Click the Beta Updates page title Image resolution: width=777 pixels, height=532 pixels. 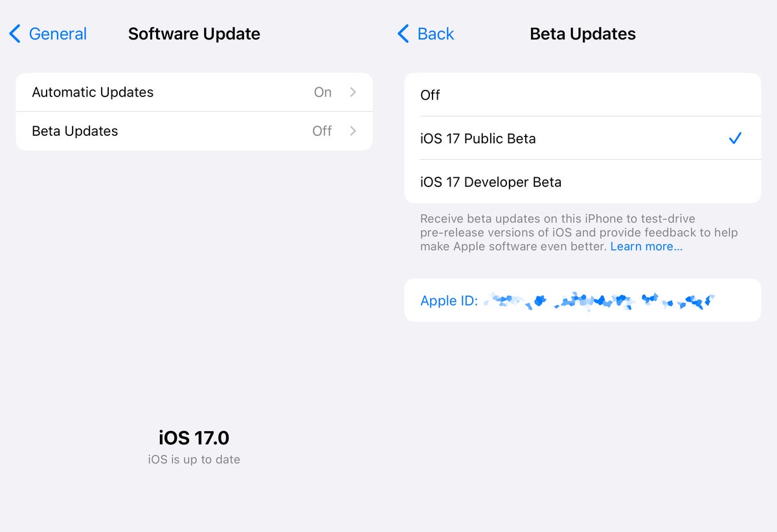coord(583,34)
